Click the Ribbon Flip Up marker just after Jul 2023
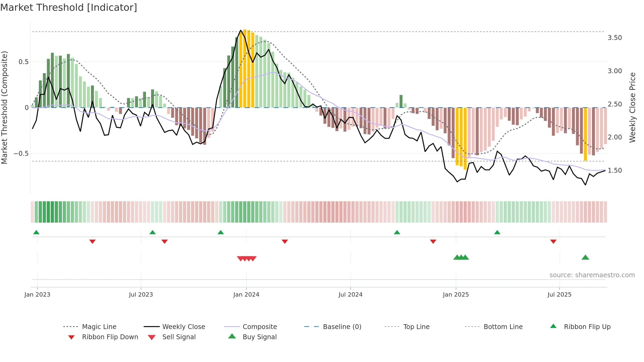Image resolution: width=644 pixels, height=362 pixels. click(x=152, y=232)
